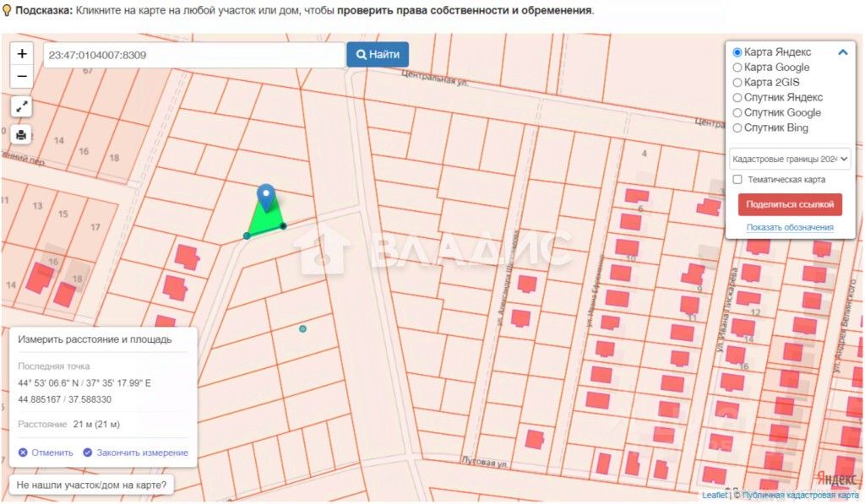Finish measuring with Закончить измерение
This screenshot has width=865, height=504.
coord(136,453)
